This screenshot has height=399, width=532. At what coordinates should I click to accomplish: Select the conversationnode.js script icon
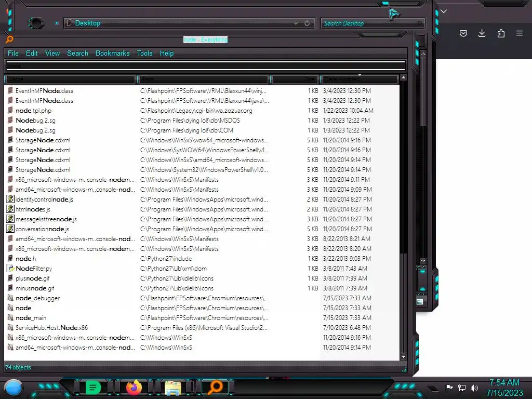10,229
